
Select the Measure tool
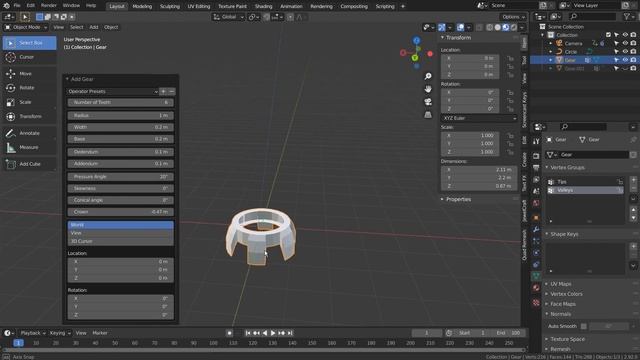pos(29,147)
